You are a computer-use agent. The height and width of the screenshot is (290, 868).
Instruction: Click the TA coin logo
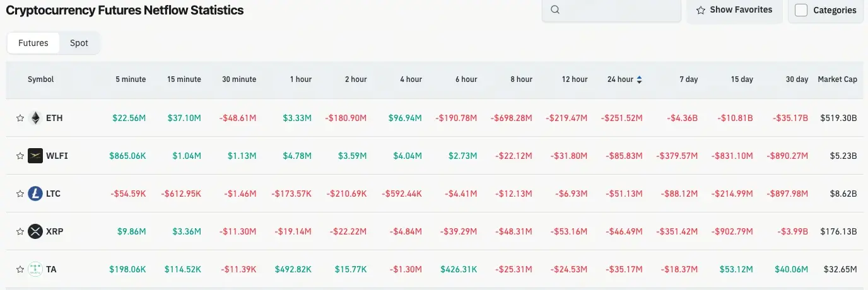point(35,269)
